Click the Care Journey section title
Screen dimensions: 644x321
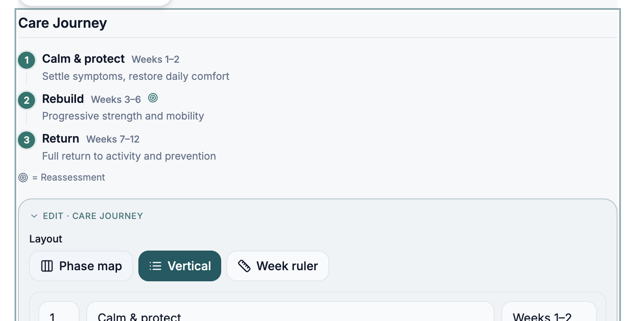[62, 23]
